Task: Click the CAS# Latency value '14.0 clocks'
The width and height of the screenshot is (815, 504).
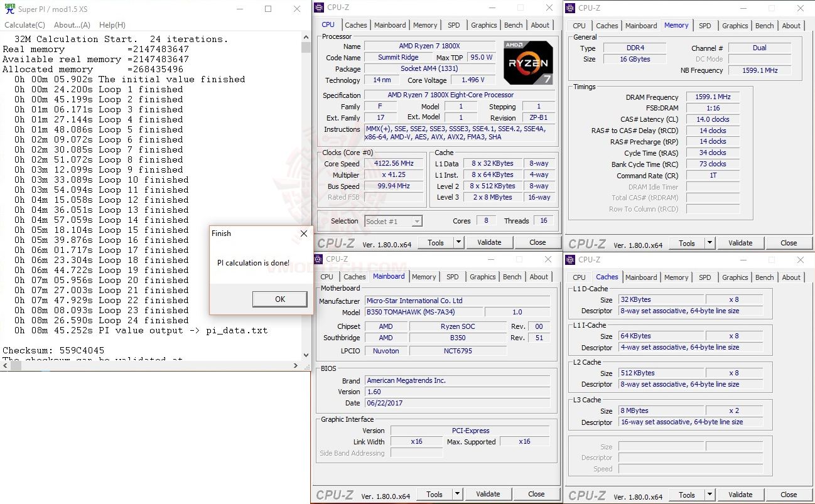Action: [713, 119]
